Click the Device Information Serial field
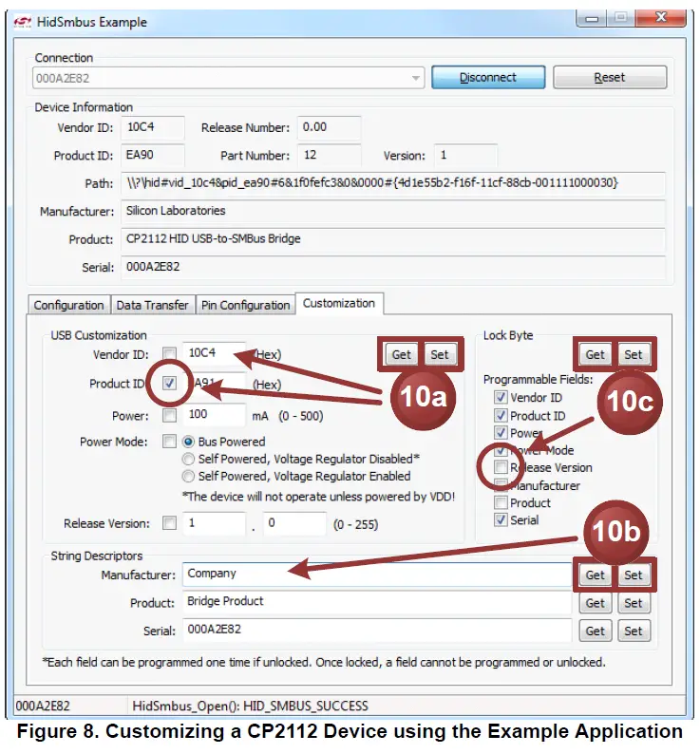 (x=393, y=267)
